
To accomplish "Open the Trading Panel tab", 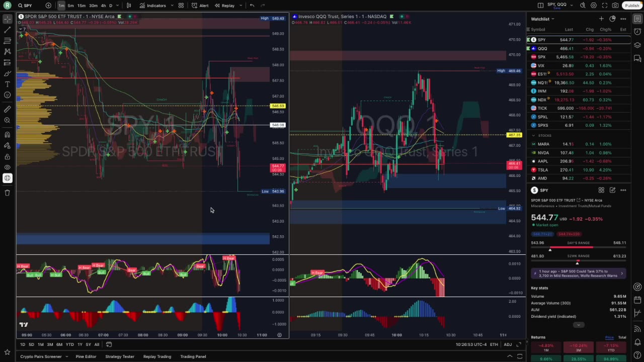I will [193, 356].
